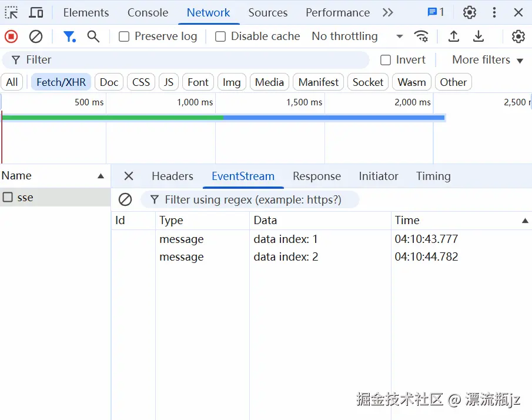Filter requests by Img
Image resolution: width=532 pixels, height=420 pixels.
(x=232, y=82)
